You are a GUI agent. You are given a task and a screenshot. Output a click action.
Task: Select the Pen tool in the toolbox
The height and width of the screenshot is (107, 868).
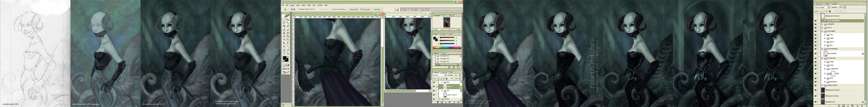pos(284,46)
